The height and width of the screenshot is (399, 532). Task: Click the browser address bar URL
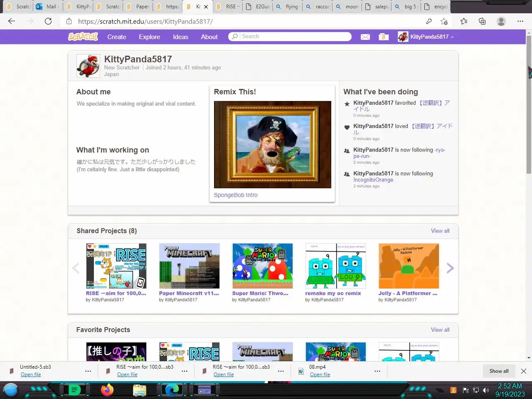point(145,21)
